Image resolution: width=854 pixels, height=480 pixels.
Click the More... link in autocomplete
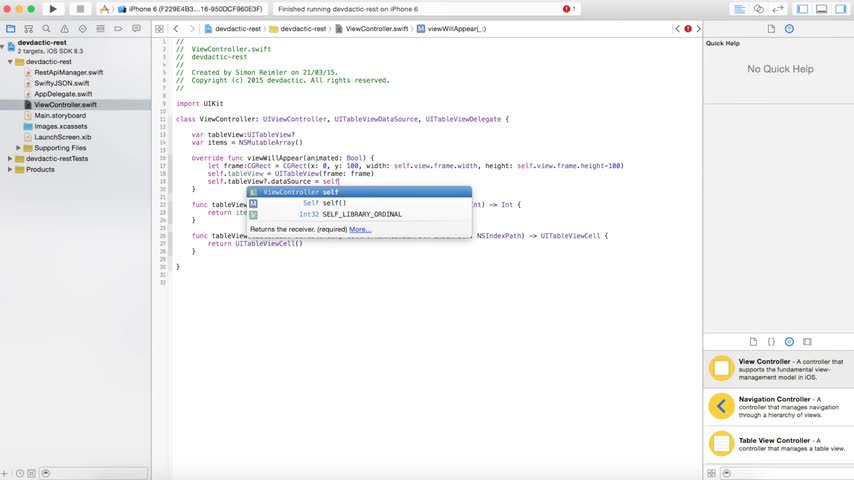point(360,229)
